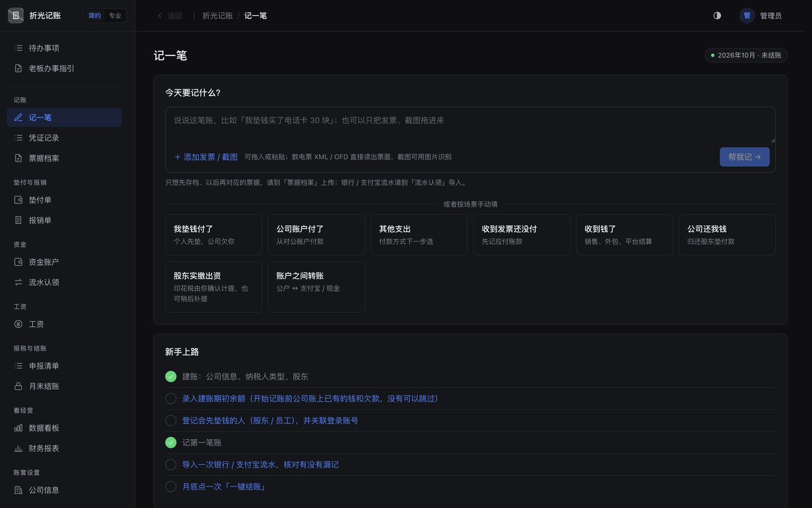Click the 返回 back button
Image resolution: width=812 pixels, height=508 pixels.
(x=170, y=16)
